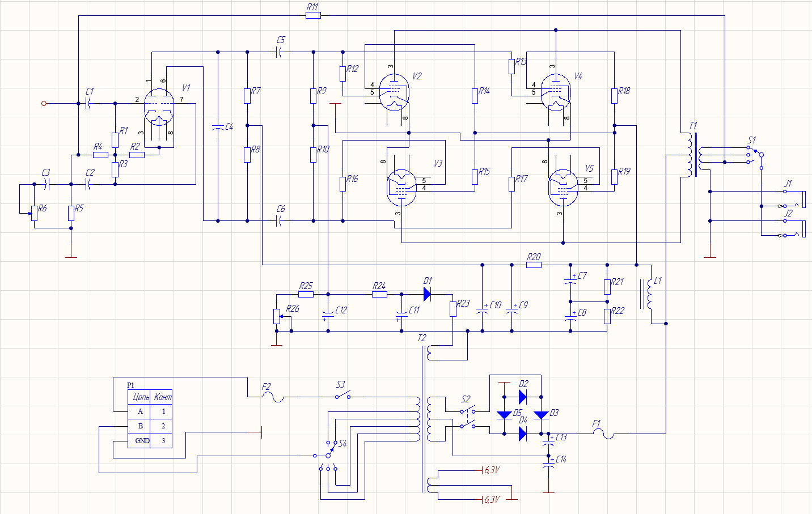Screen dimensions: 812x514
Task: Click the D2 bridge diode
Action: tap(523, 397)
